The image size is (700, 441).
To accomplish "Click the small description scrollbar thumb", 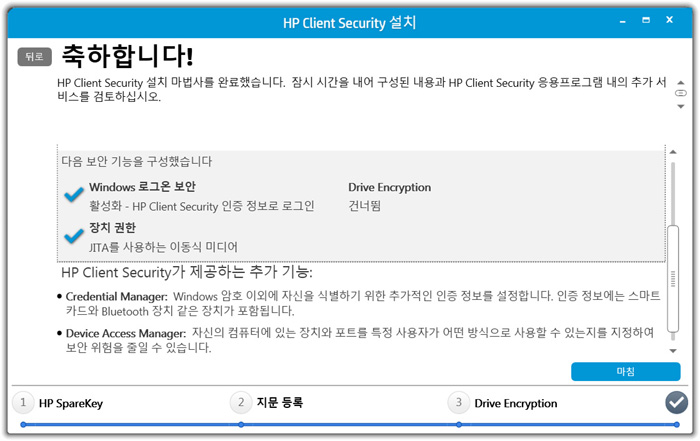I will [681, 93].
